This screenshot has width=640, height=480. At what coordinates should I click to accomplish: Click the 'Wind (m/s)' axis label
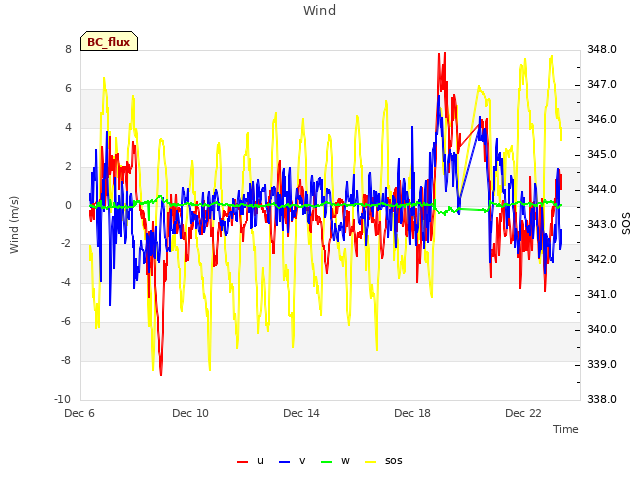click(x=14, y=225)
